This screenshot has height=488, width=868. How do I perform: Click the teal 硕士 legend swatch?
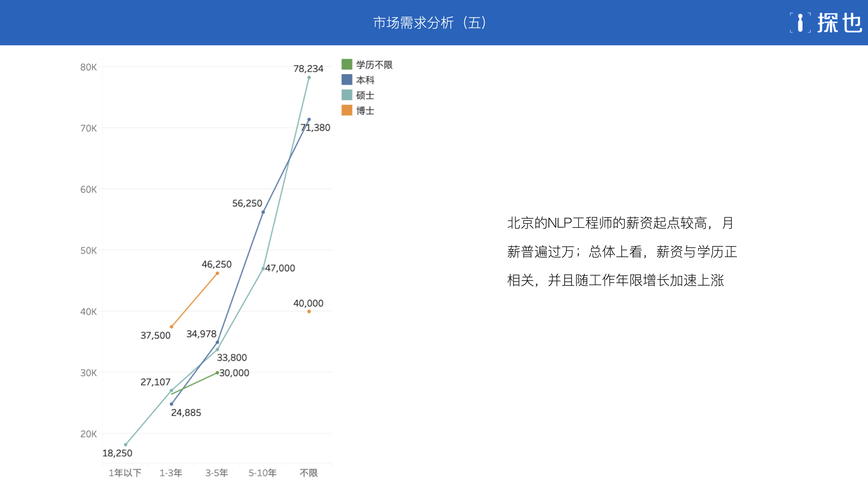[x=347, y=95]
